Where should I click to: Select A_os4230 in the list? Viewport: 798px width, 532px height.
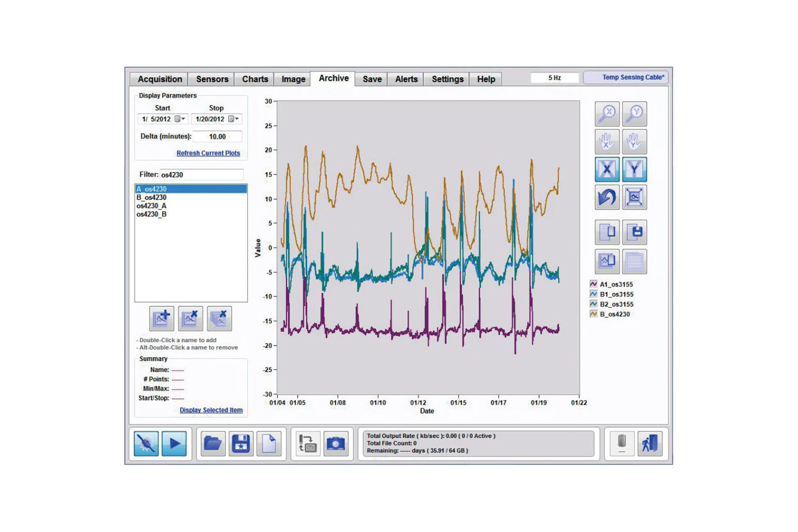[191, 189]
